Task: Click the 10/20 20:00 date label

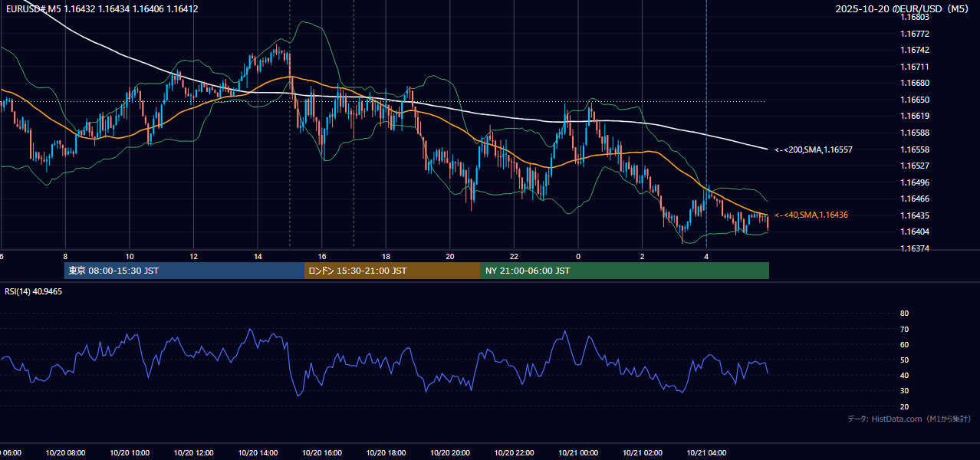Action: pos(450,453)
